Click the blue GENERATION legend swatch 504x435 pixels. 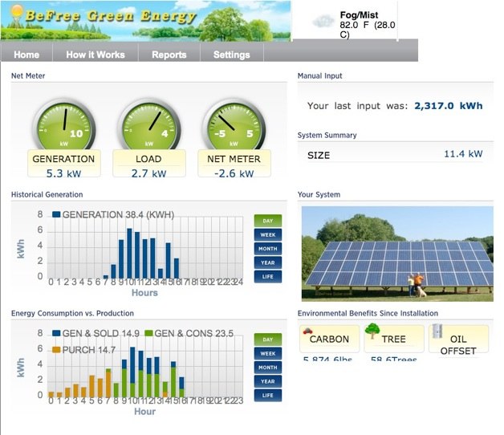tap(56, 214)
